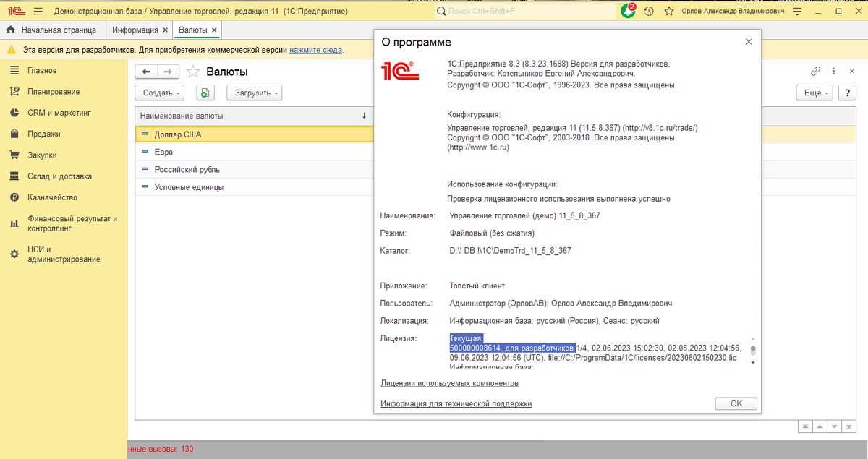Jump to last row of currency list

click(x=849, y=426)
